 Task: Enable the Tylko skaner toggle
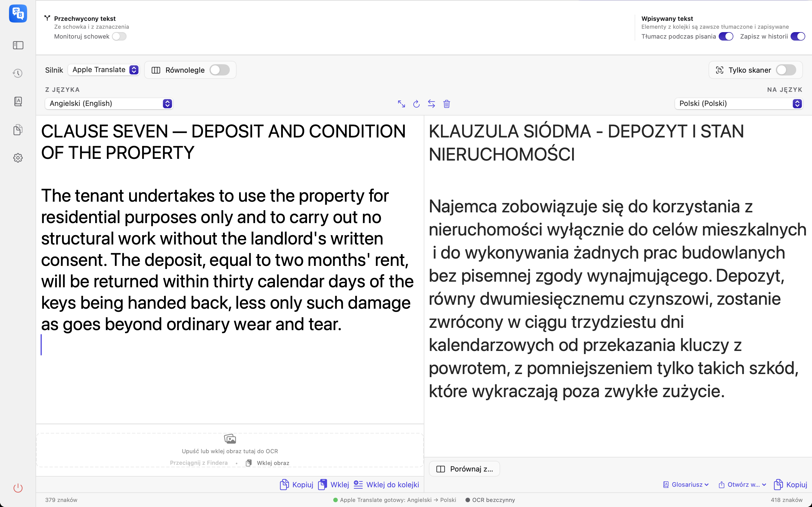pyautogui.click(x=786, y=70)
